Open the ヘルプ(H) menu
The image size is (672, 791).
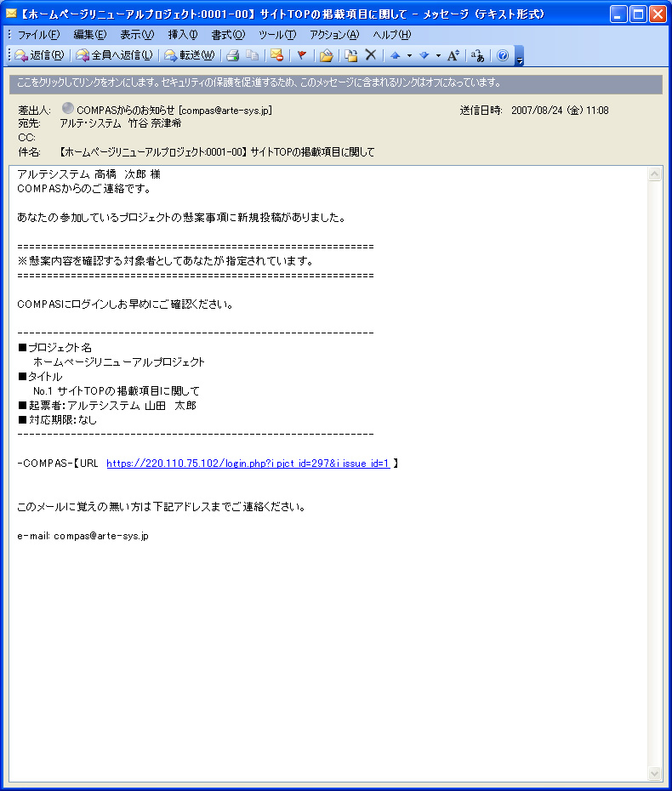[392, 35]
